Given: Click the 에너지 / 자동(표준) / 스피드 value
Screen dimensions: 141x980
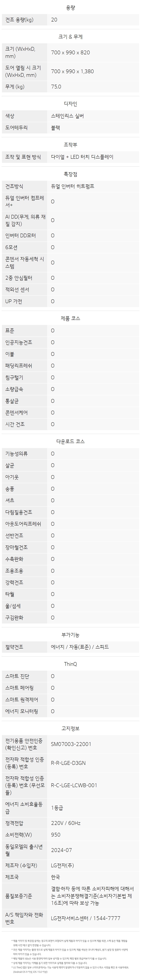Looking at the screenshot, I should click(x=80, y=647).
